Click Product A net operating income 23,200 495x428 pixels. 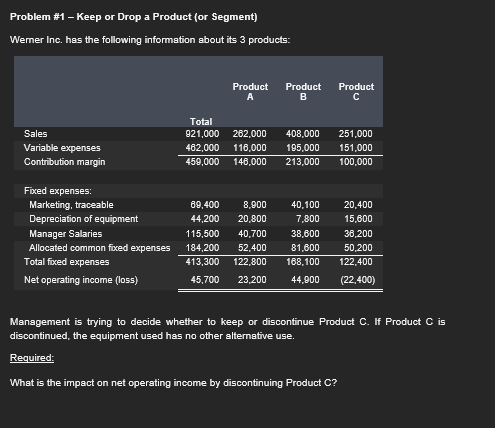click(x=252, y=280)
